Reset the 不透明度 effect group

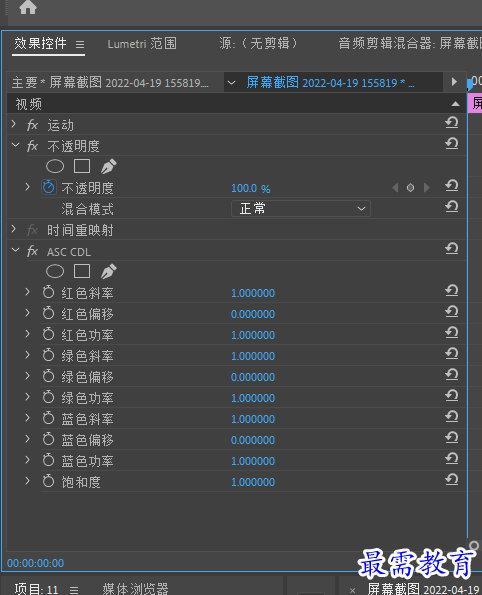[x=452, y=143]
